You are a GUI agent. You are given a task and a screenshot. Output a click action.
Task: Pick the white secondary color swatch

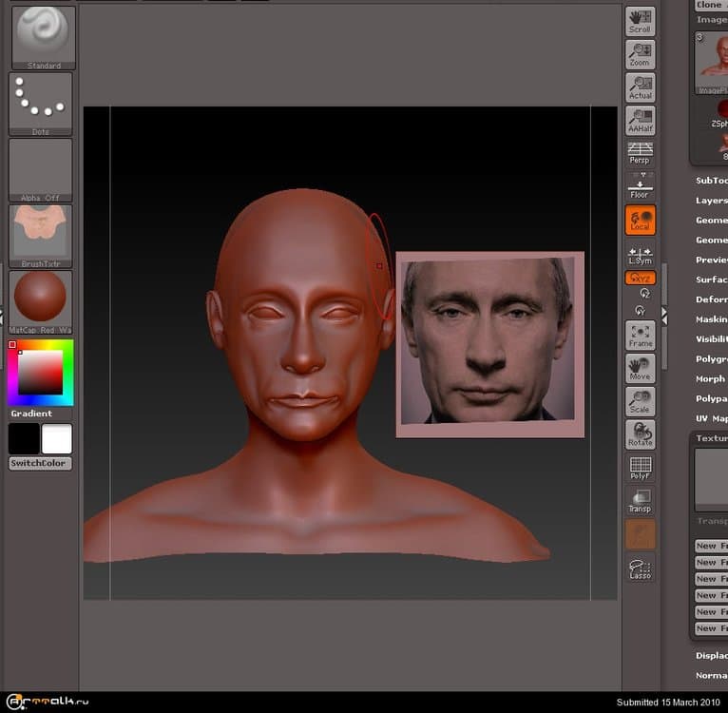tap(56, 438)
